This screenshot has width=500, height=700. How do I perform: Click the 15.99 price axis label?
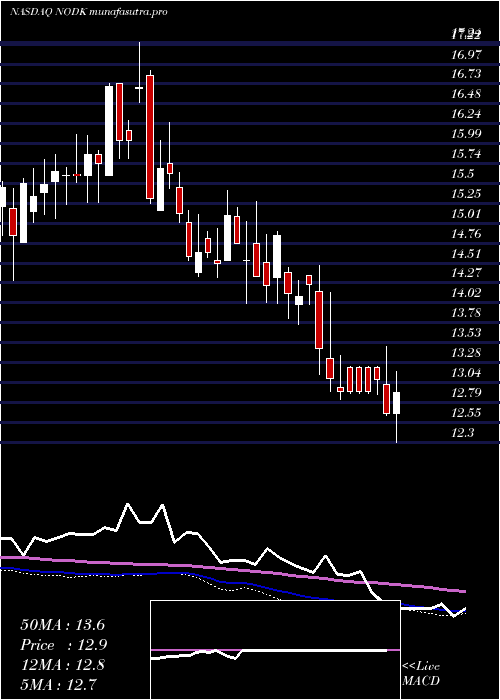coord(467,134)
